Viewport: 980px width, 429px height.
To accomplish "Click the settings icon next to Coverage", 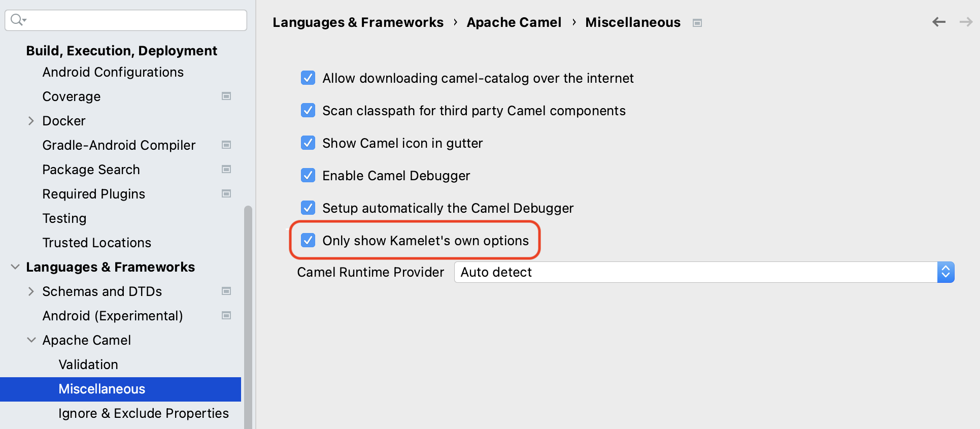I will (x=226, y=96).
